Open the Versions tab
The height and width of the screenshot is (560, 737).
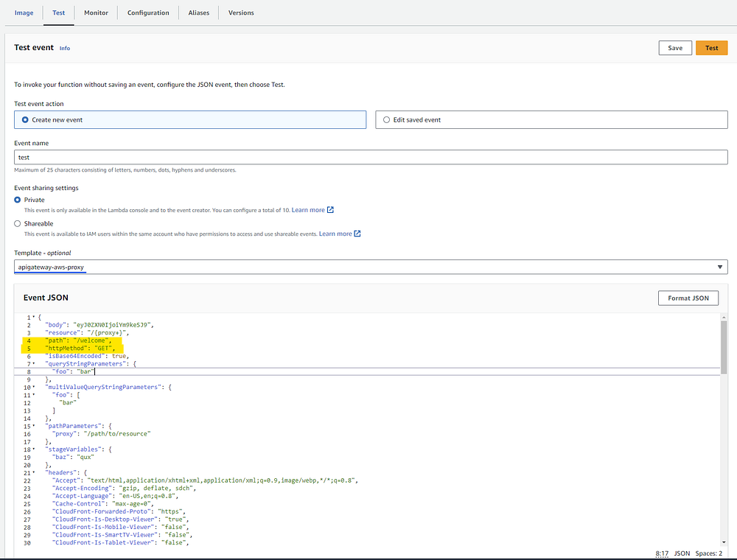pyautogui.click(x=241, y=13)
